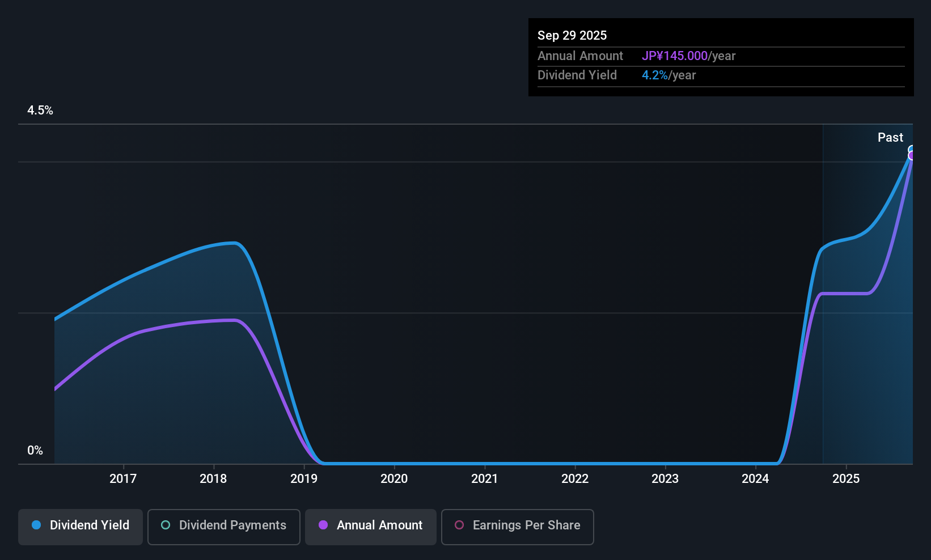This screenshot has height=560, width=931.
Task: Show the Earnings Per Share series
Action: tap(517, 525)
